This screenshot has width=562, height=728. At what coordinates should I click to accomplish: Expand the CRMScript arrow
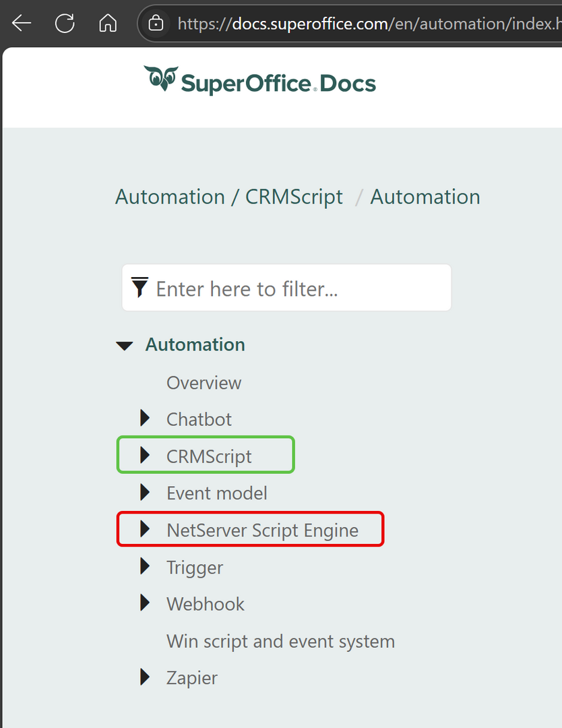point(146,456)
